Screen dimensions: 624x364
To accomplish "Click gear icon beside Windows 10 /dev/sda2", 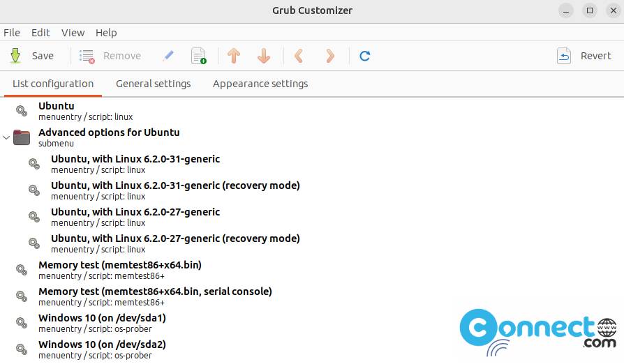I will click(22, 349).
